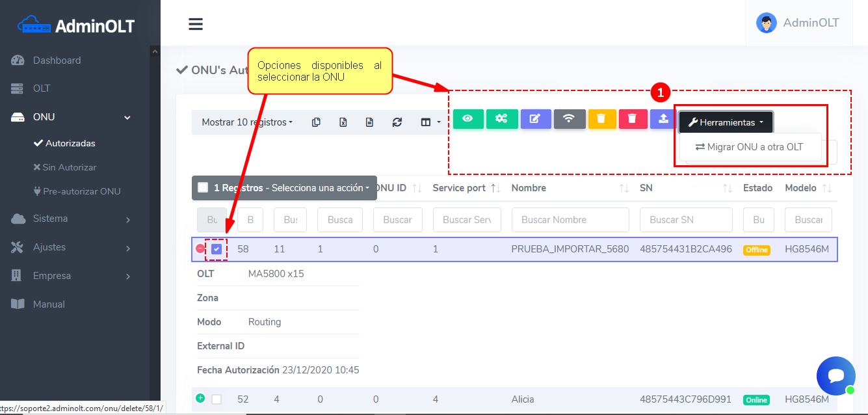
Task: Click the gray WiFi settings button
Action: 569,118
